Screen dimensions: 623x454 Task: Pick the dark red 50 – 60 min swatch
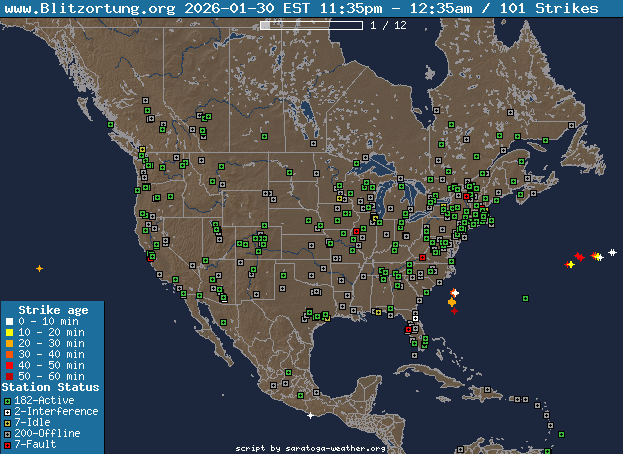pos(8,376)
